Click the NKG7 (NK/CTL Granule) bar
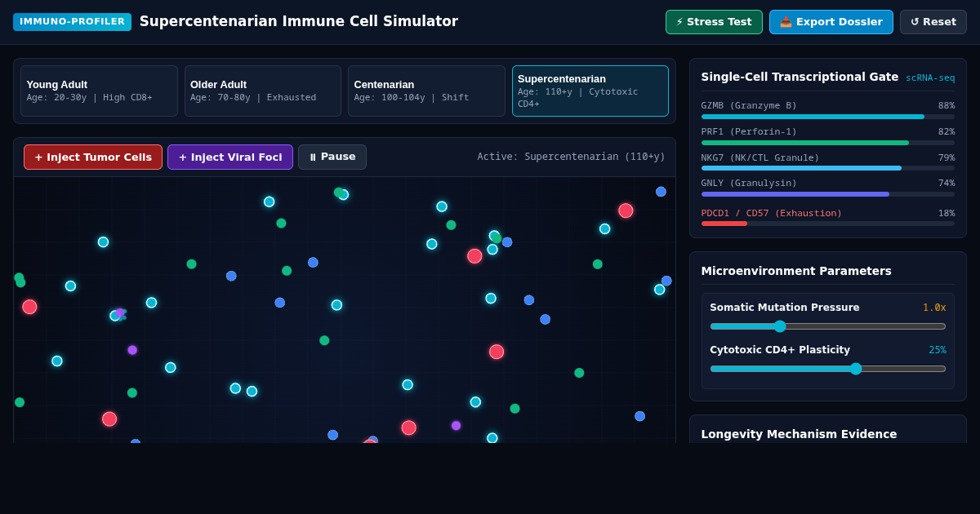 click(828, 168)
